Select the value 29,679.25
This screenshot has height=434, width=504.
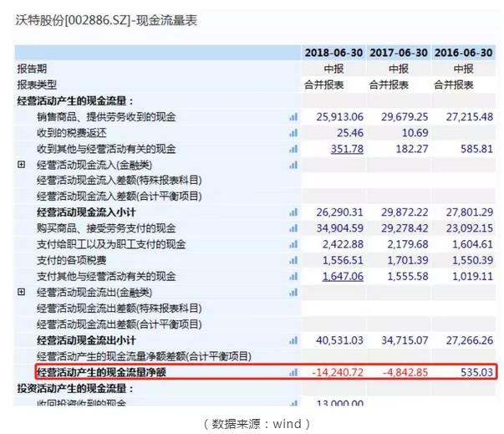tap(405, 117)
